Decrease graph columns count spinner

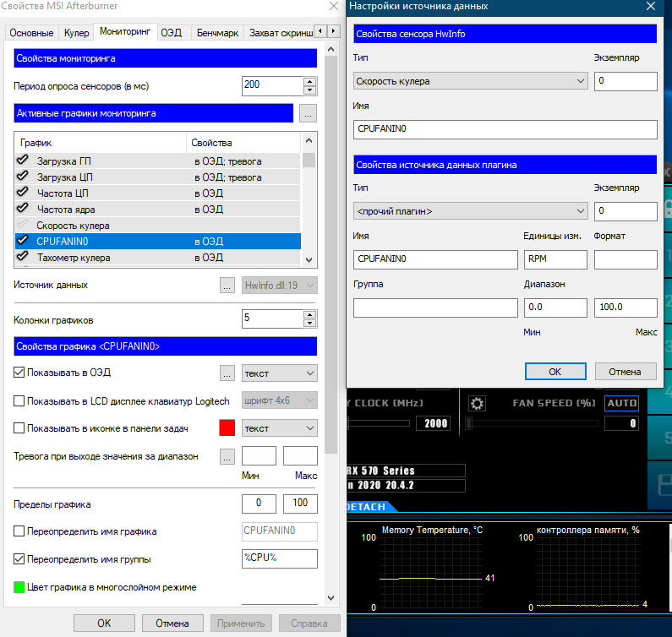coord(309,324)
